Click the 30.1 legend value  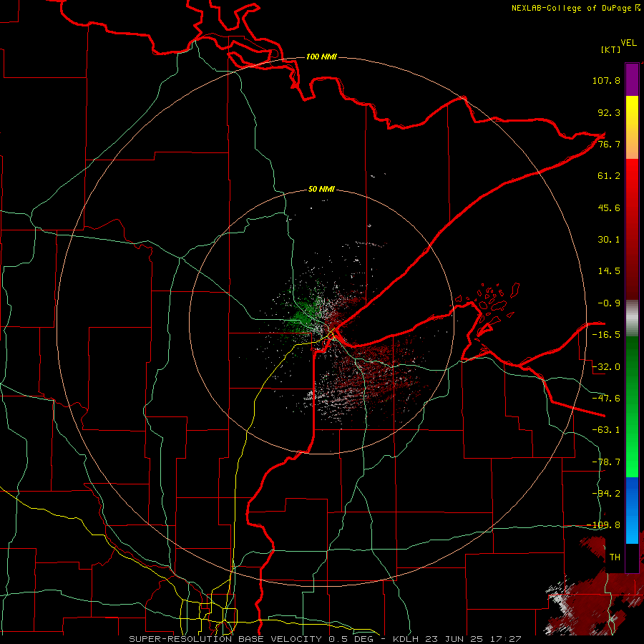click(x=609, y=240)
